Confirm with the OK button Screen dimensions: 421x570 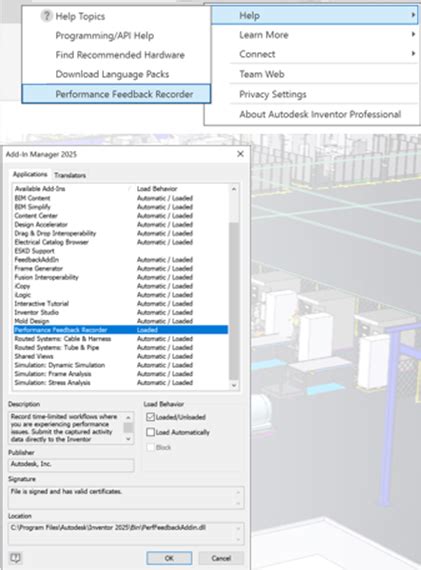[169, 558]
